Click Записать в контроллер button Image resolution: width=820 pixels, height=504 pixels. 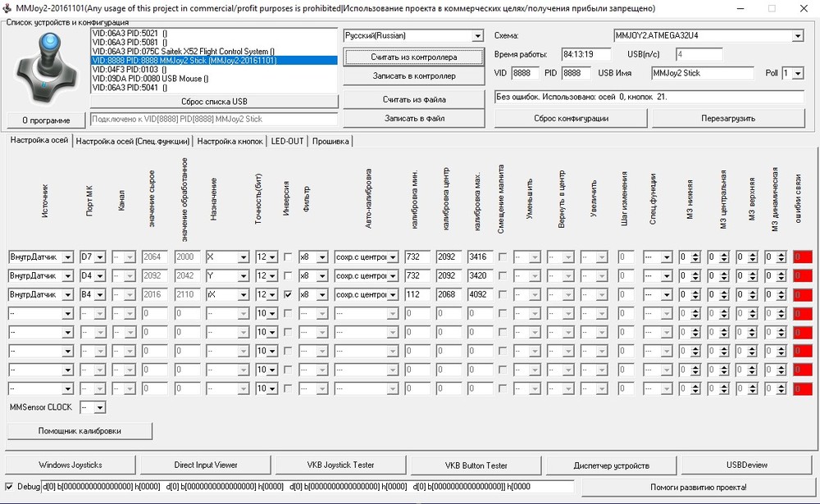(412, 78)
